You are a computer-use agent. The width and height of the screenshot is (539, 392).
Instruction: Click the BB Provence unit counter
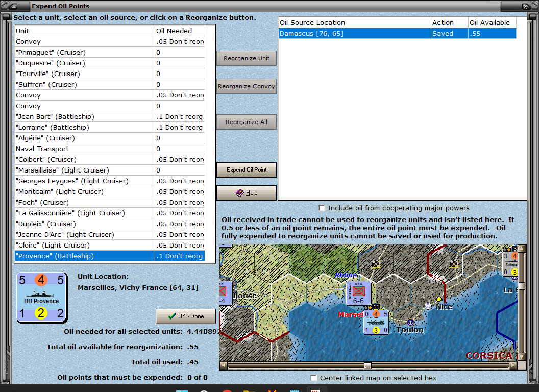click(41, 297)
